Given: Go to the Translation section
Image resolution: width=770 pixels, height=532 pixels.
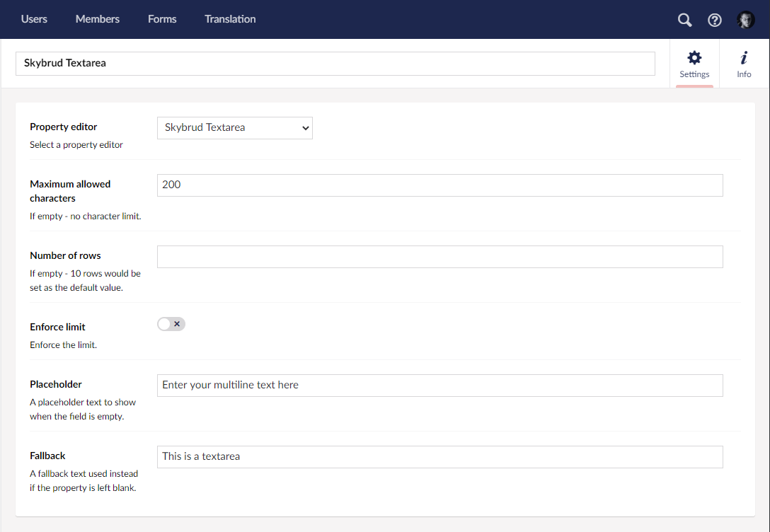Looking at the screenshot, I should point(230,19).
